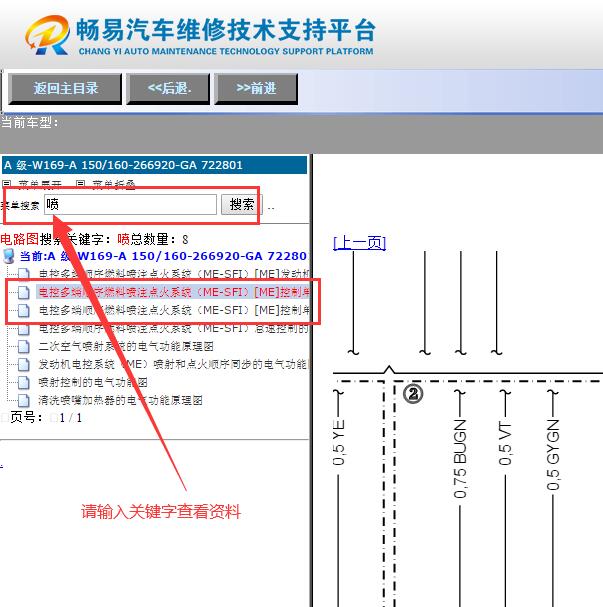The height and width of the screenshot is (607, 603).
Task: Click document icon of highlighted red ME-SFI row
Action: tap(24, 292)
